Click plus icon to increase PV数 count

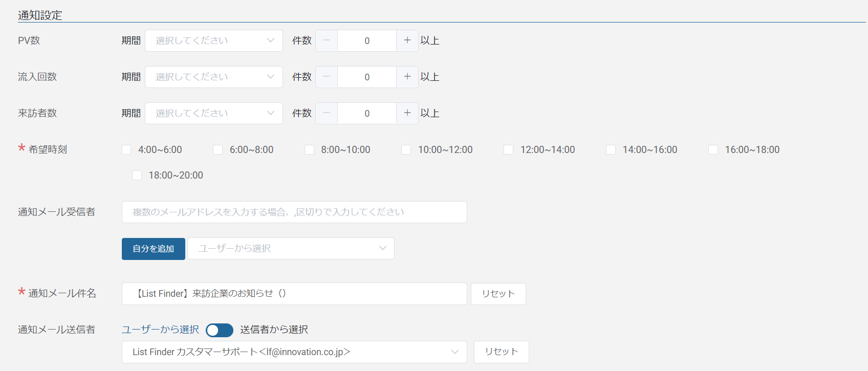click(407, 40)
